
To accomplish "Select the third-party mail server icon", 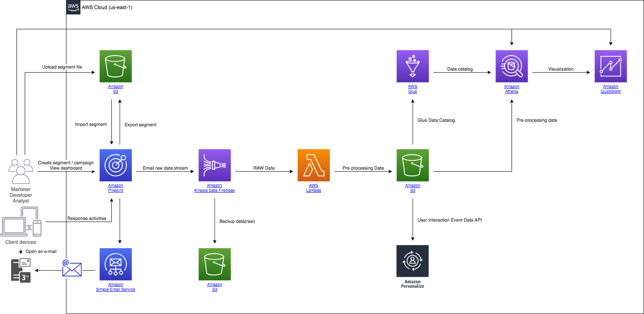I will [21, 270].
